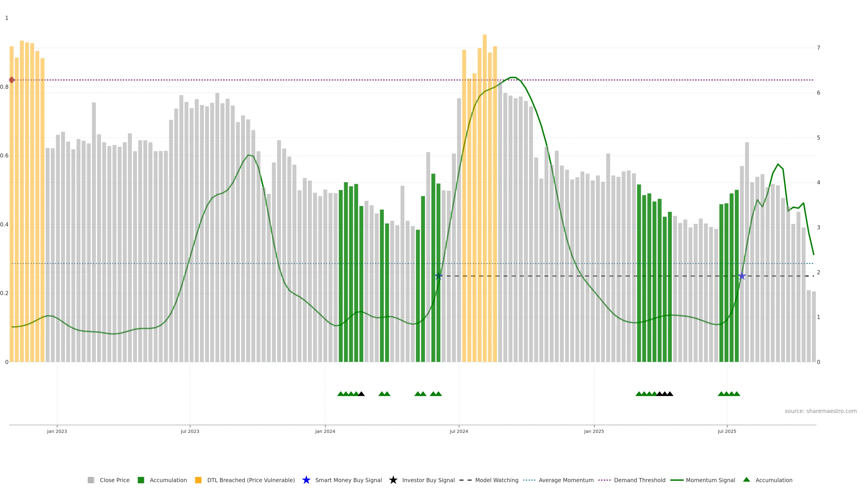Image resolution: width=868 pixels, height=488 pixels.
Task: Click the gray Close Price legend swatch
Action: point(91,480)
